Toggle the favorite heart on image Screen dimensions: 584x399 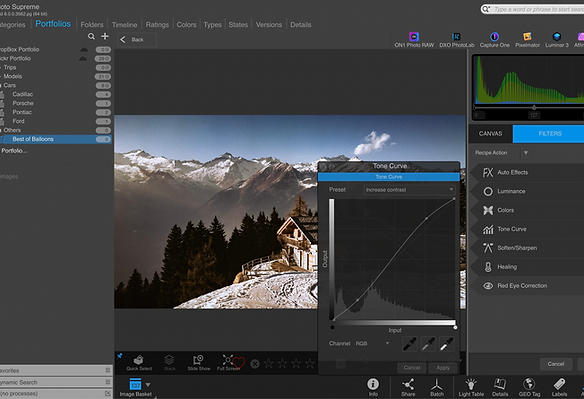coord(239,362)
